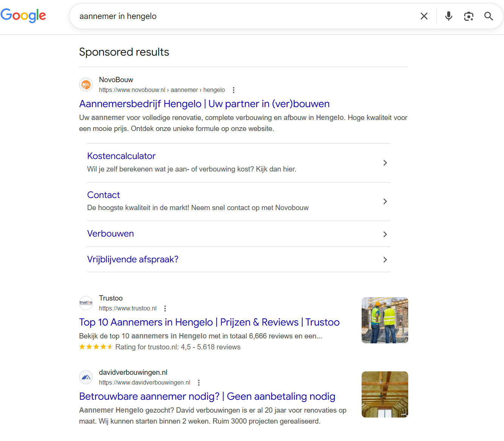Viewport: 504px width, 441px height.
Task: Open the 'Betrouwbare aannemer nodig?' result link
Action: 207,396
